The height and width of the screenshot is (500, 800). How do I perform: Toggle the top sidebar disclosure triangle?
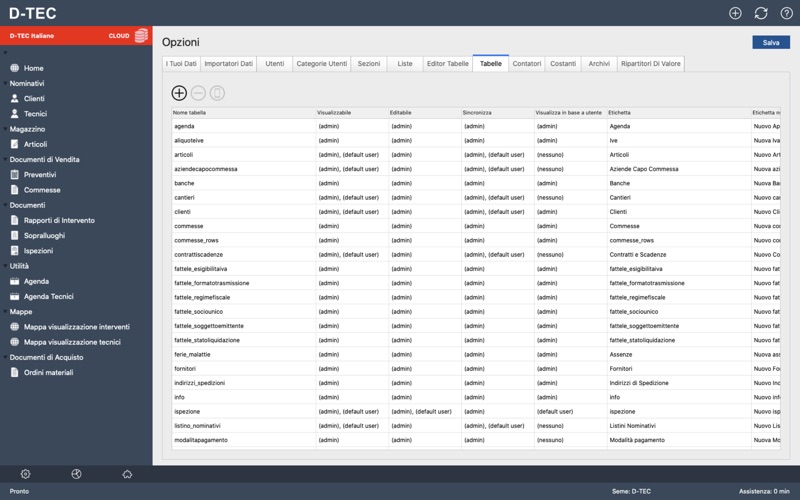click(5, 53)
